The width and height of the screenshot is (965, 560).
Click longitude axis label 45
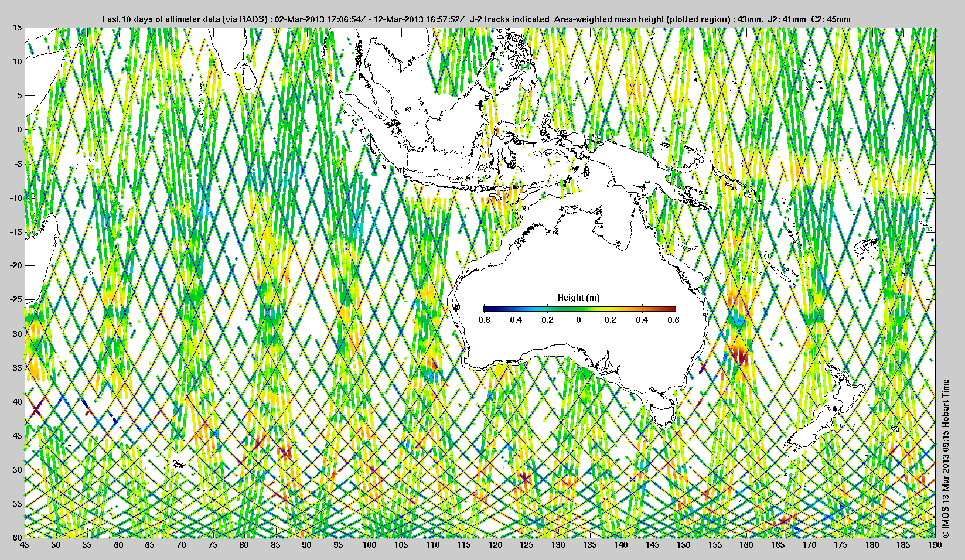[24, 545]
